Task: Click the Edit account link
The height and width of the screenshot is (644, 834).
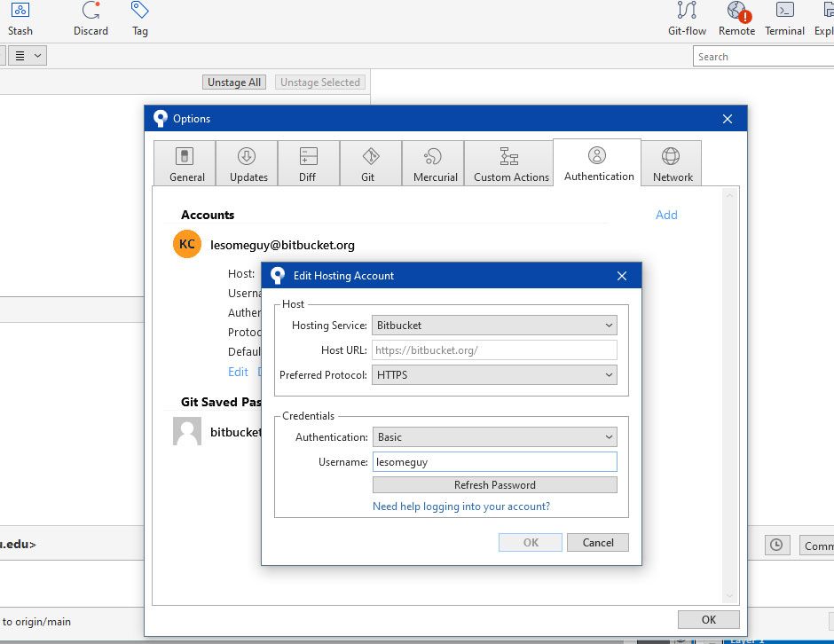Action: pos(238,372)
